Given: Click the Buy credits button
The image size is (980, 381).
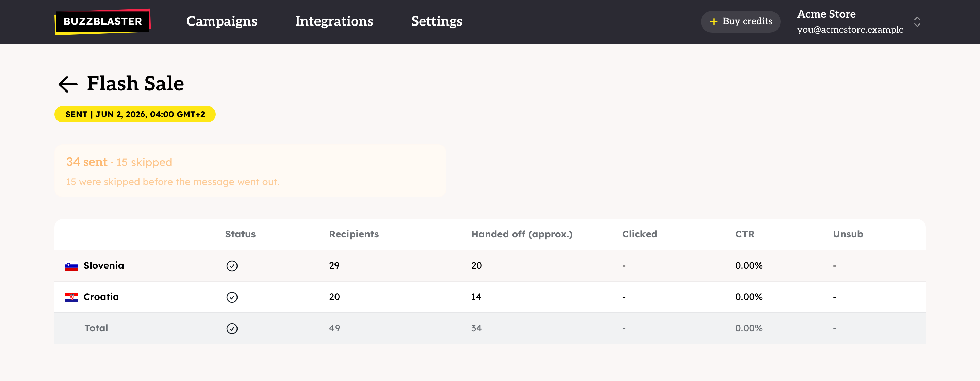Looking at the screenshot, I should pos(740,22).
